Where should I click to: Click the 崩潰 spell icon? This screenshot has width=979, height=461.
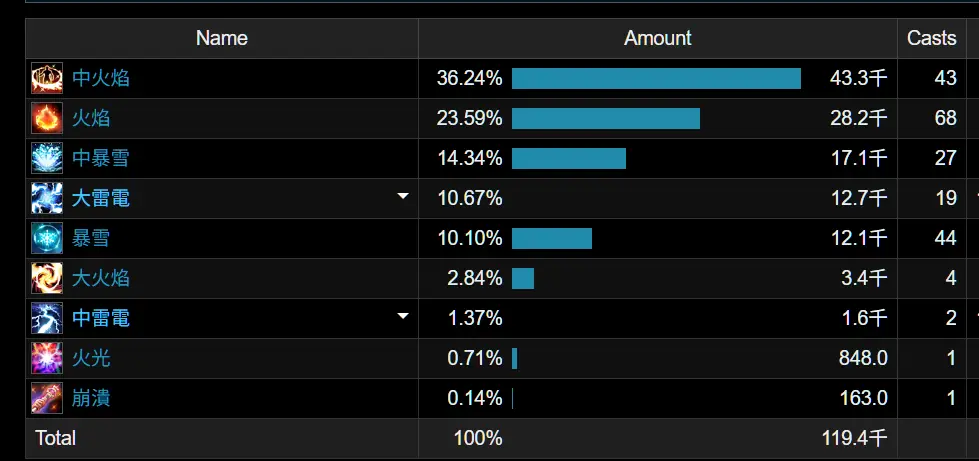tap(47, 398)
